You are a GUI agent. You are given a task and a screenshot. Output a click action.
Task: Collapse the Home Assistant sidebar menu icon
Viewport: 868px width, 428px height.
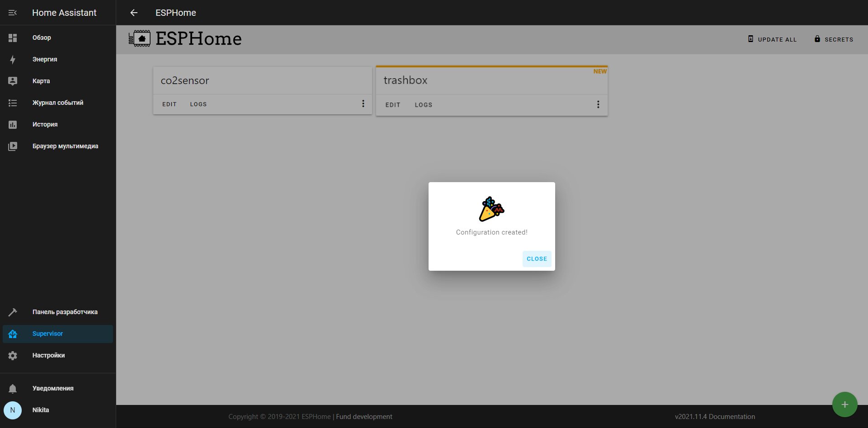[13, 13]
